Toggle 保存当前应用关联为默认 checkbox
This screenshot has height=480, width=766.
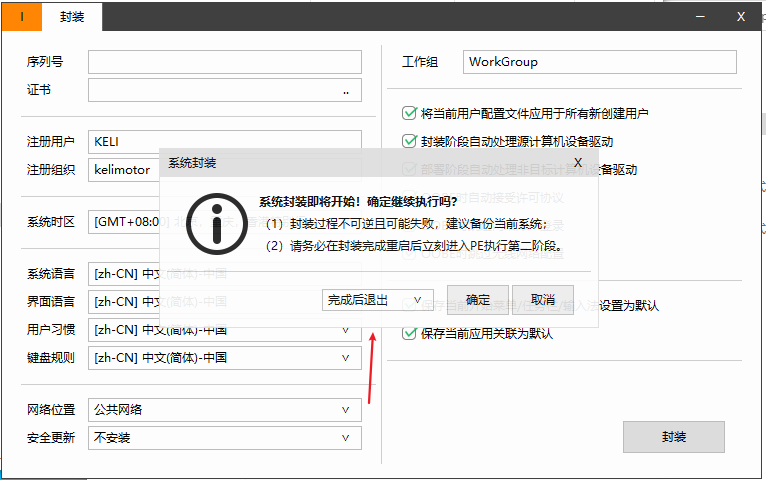(x=409, y=334)
